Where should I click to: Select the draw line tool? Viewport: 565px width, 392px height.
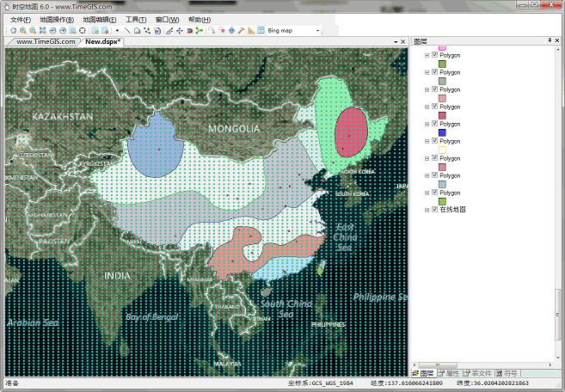(127, 30)
